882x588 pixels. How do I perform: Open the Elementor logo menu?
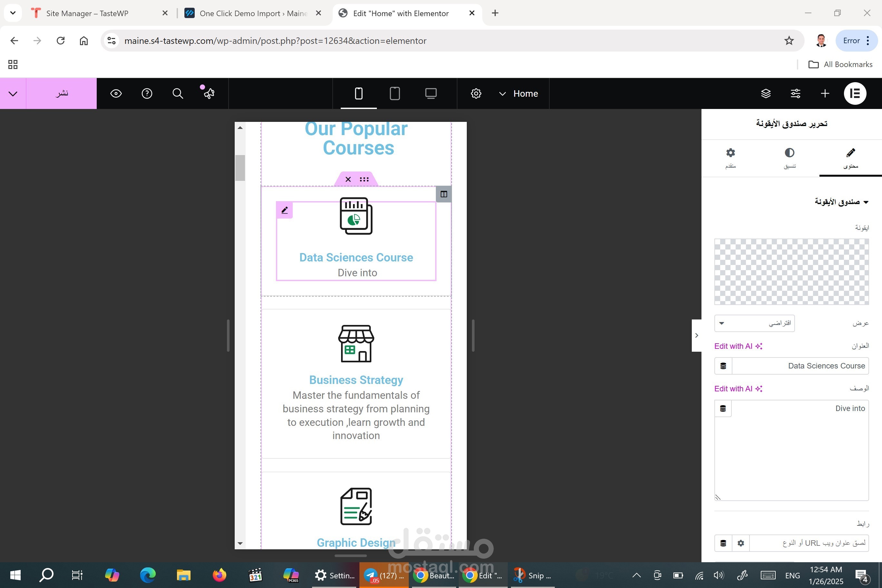click(x=855, y=93)
